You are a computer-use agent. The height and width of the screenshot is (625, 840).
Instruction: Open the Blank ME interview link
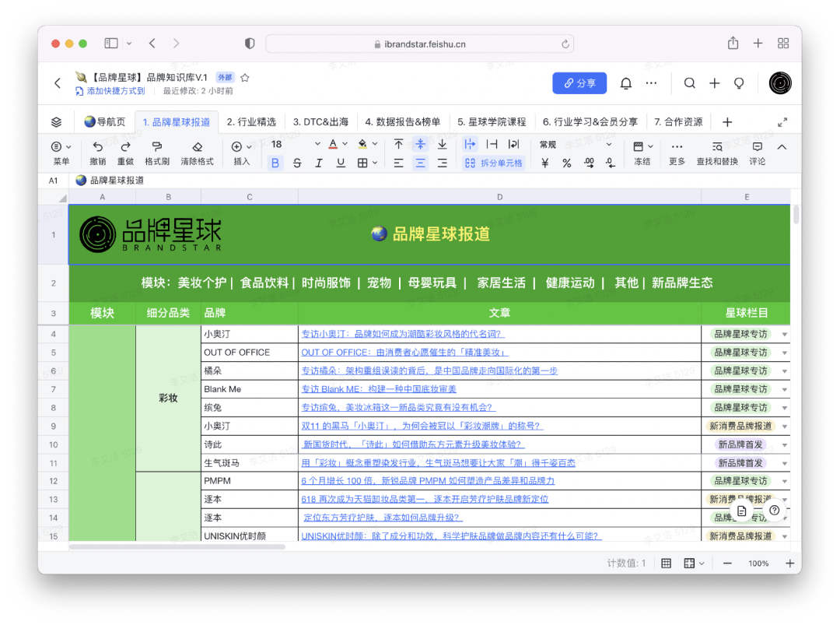[378, 389]
